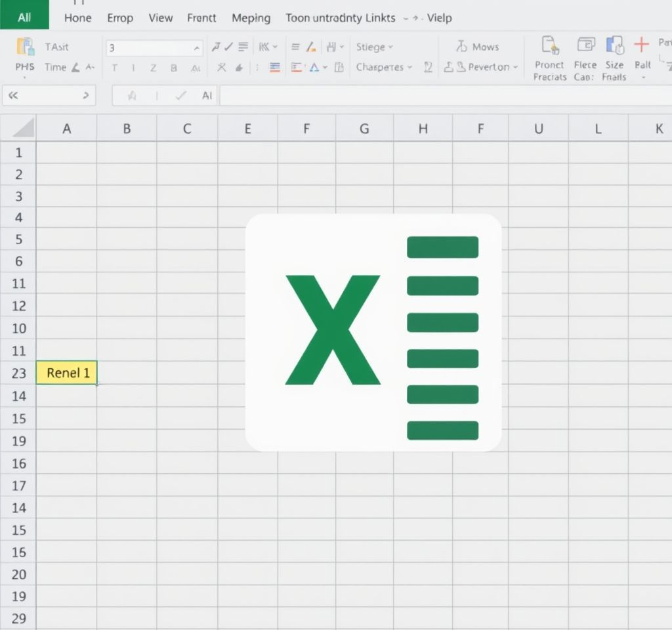672x630 pixels.
Task: Open the font size box dropdown arrow
Action: pos(196,48)
